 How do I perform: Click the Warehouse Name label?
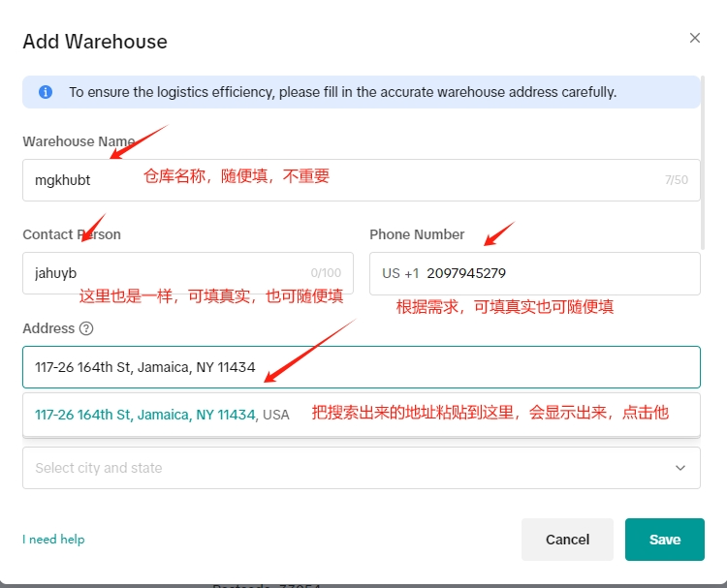click(x=72, y=141)
